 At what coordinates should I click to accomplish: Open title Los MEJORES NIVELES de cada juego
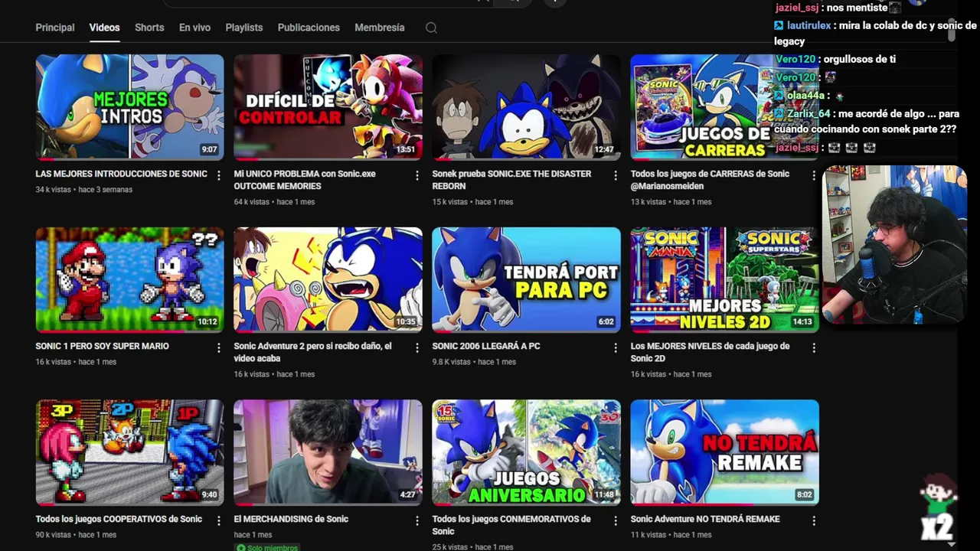[x=710, y=352]
